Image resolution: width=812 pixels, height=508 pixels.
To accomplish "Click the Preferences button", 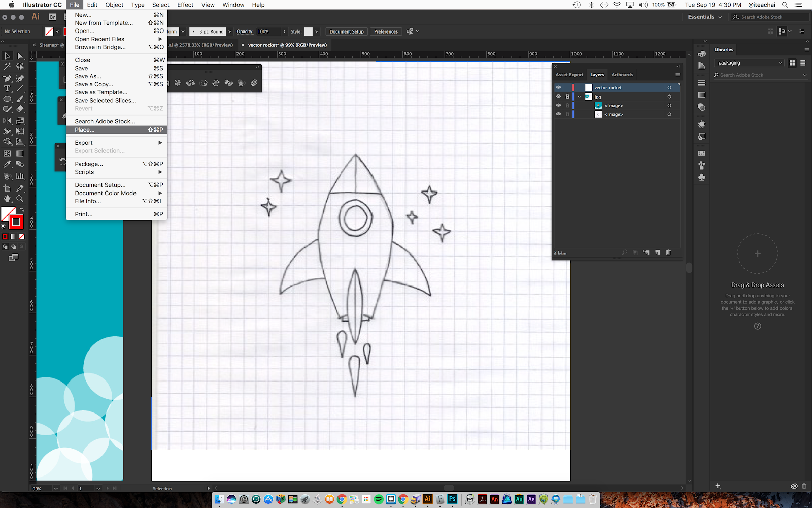I will pos(386,31).
